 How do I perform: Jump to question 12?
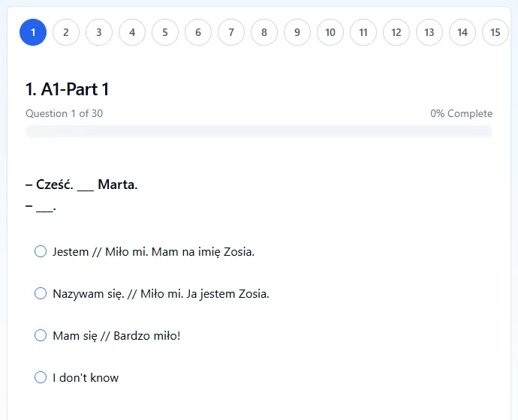click(396, 32)
